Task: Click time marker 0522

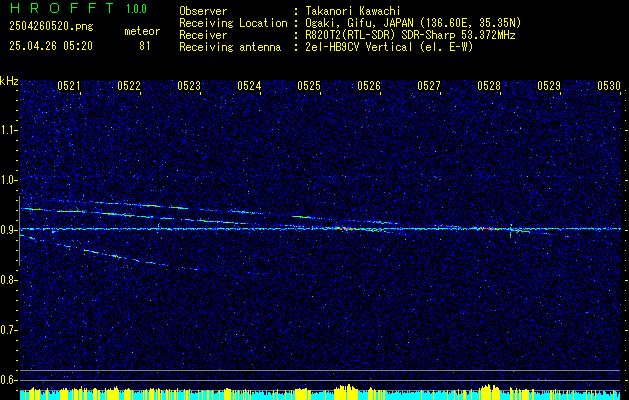Action: (x=129, y=85)
